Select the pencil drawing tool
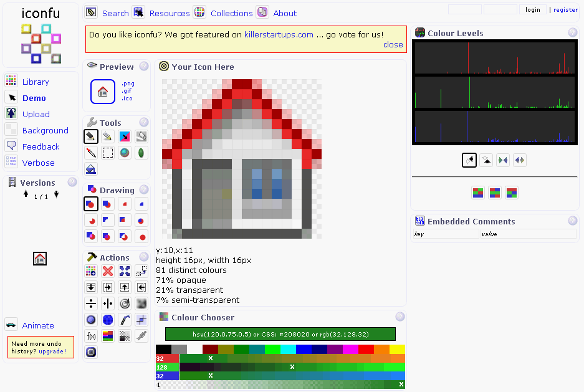 [90, 136]
